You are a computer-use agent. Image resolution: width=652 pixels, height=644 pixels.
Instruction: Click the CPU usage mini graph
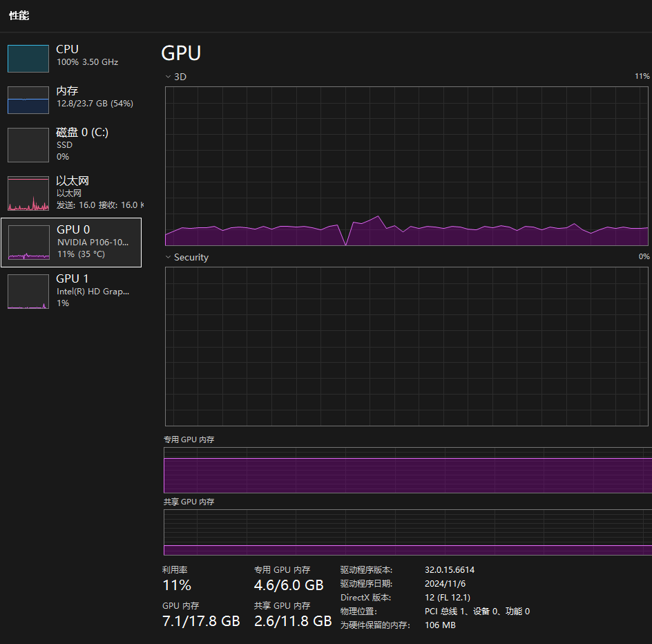tap(28, 58)
